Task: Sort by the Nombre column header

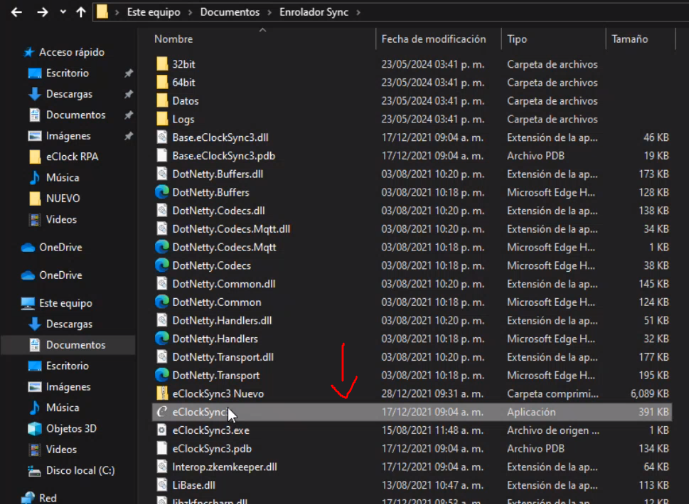Action: pos(174,39)
